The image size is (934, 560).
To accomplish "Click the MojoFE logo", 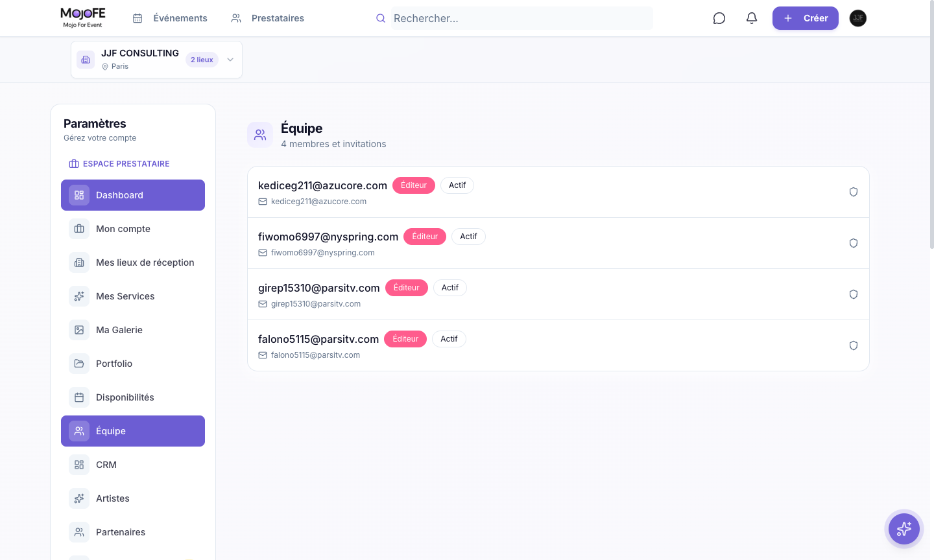I will (x=83, y=17).
